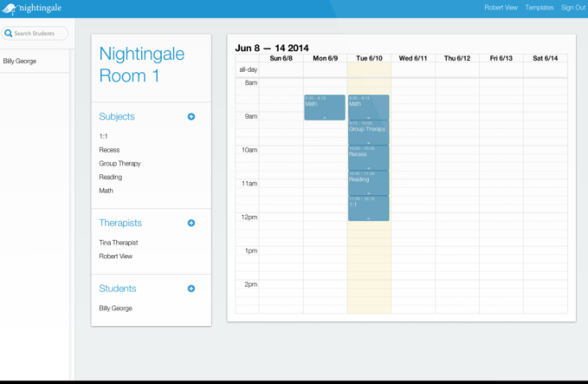Select the Reading subject

pos(110,177)
